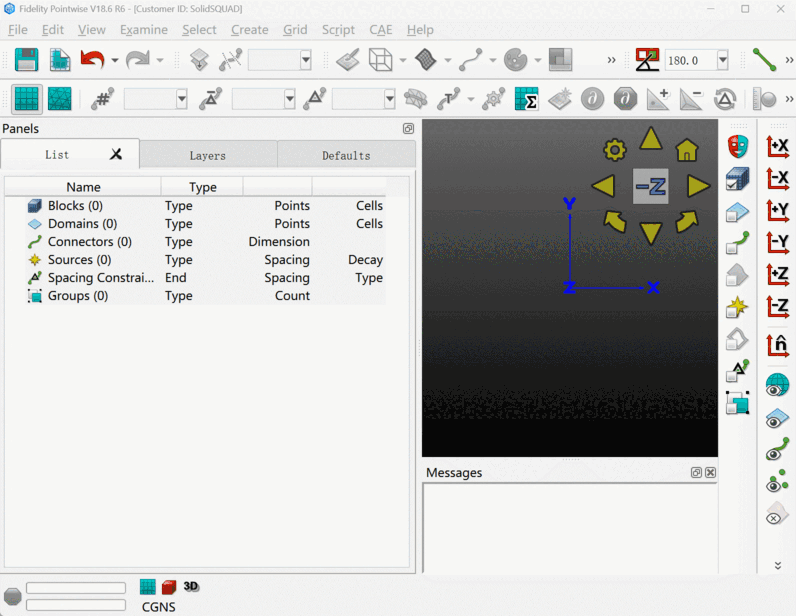This screenshot has height=616, width=796.
Task: Open the spacing value combo box dropdown
Action: click(x=289, y=99)
